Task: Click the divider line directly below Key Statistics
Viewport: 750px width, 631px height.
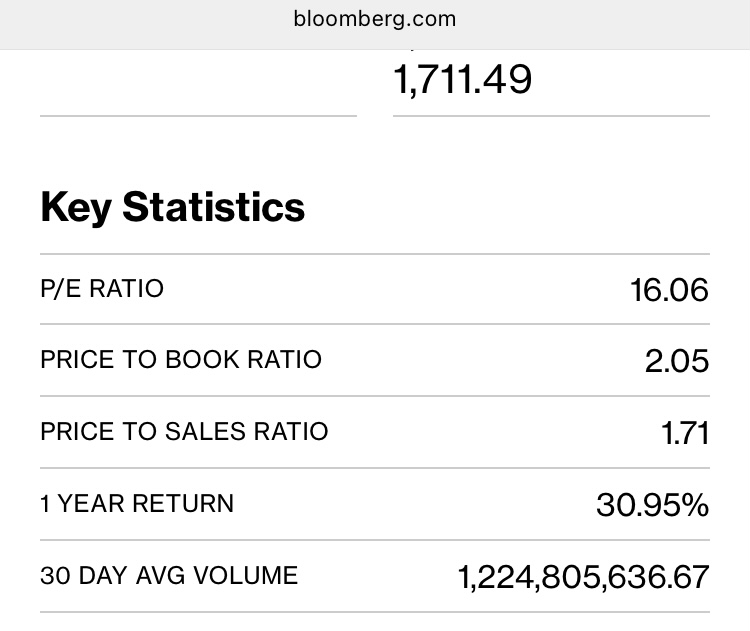Action: 375,254
